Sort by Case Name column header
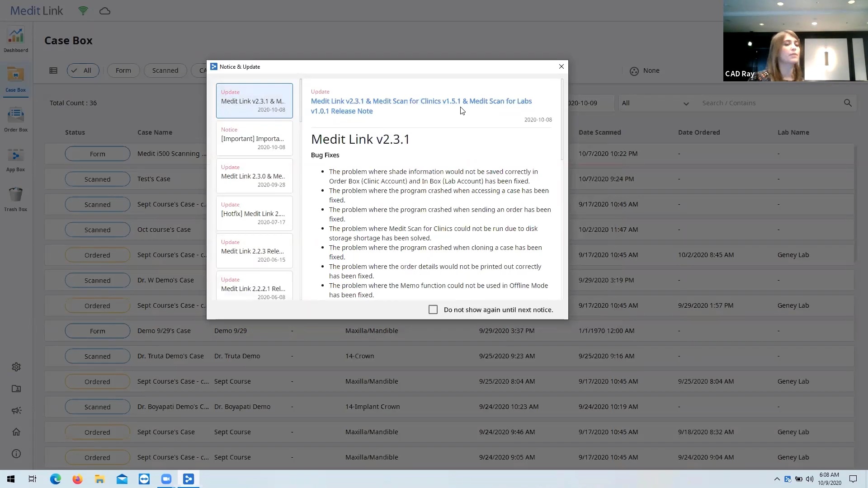 tap(155, 132)
